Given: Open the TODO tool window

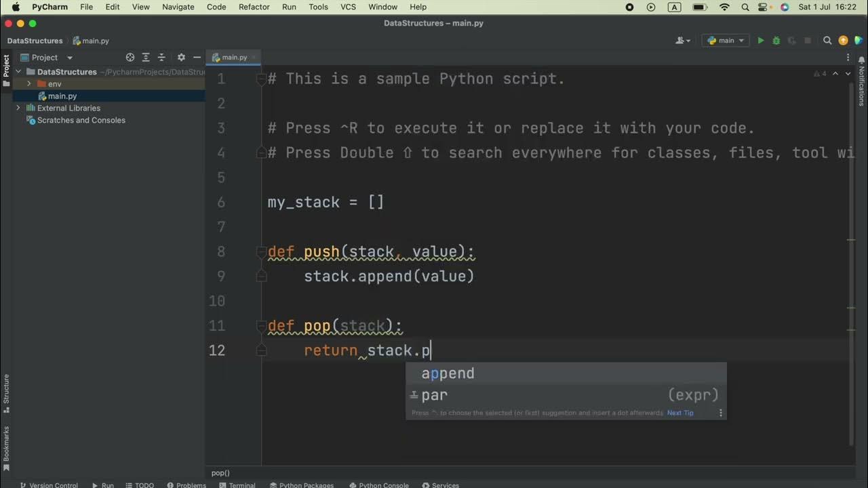Looking at the screenshot, I should pyautogui.click(x=140, y=485).
